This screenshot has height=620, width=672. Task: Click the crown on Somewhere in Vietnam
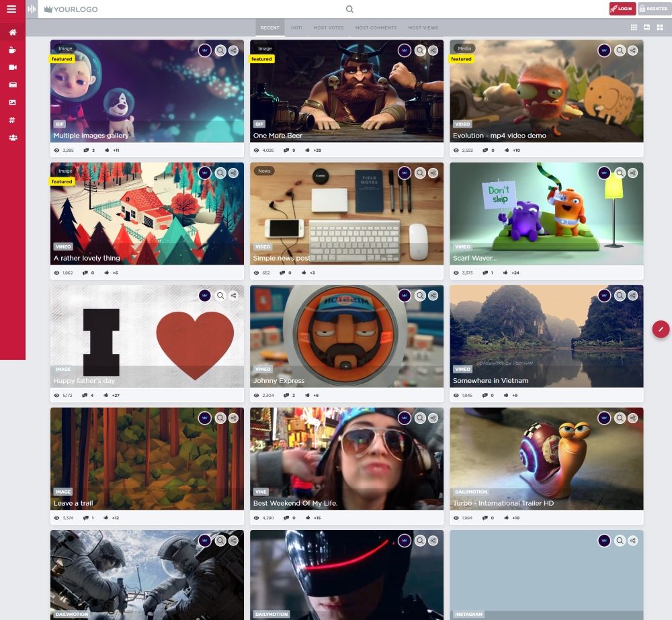pos(604,296)
